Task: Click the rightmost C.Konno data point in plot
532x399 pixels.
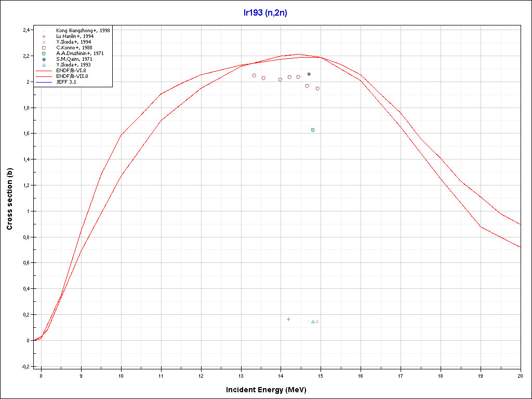Action: [317, 88]
